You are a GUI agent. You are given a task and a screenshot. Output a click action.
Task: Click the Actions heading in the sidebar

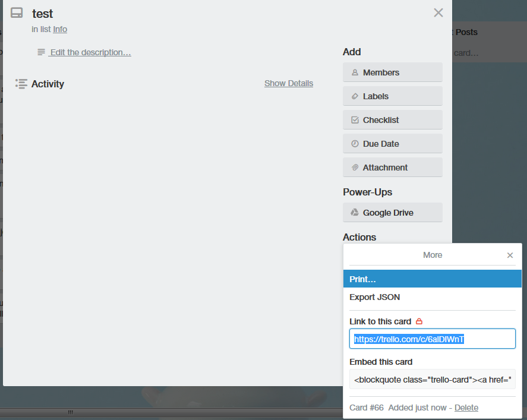pyautogui.click(x=359, y=237)
